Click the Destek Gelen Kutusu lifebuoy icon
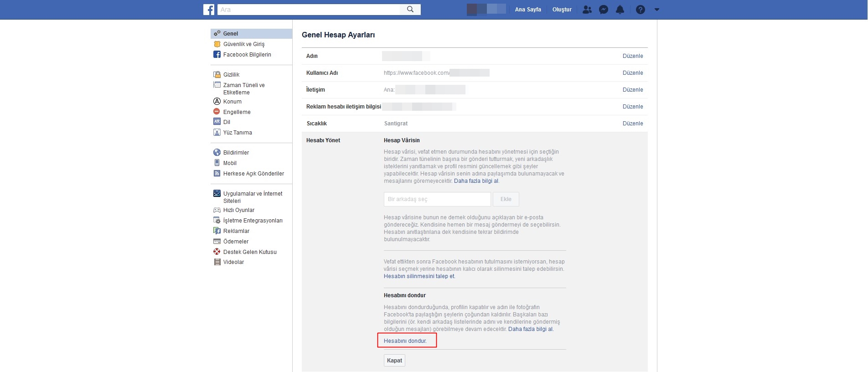Viewport: 868px width, 372px height. [217, 252]
